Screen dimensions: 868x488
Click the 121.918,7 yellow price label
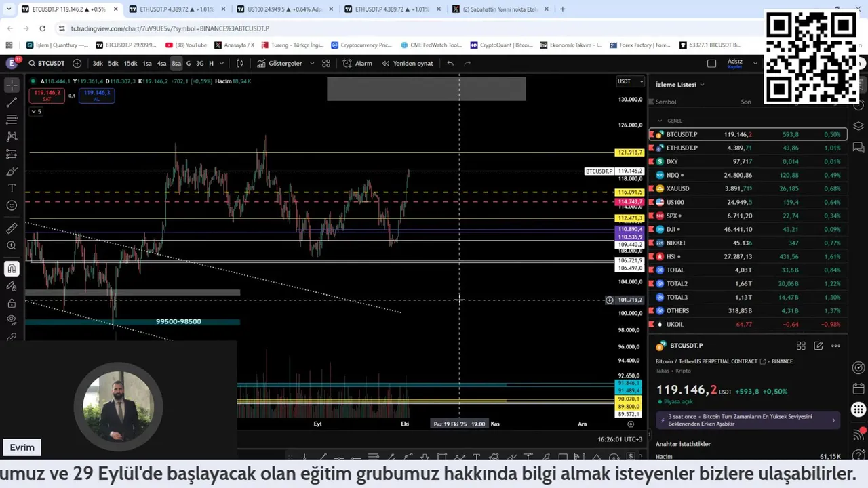click(x=629, y=152)
